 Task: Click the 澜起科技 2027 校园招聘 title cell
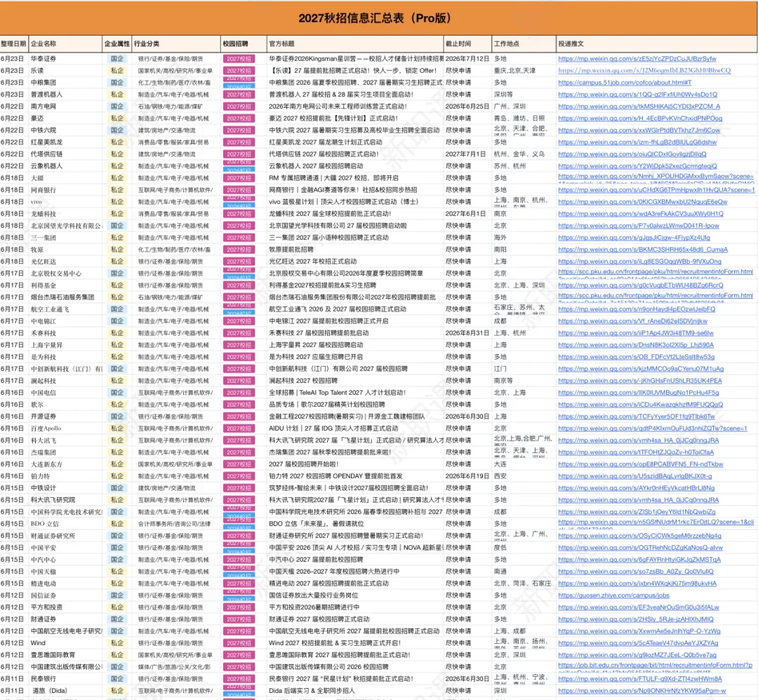click(303, 381)
